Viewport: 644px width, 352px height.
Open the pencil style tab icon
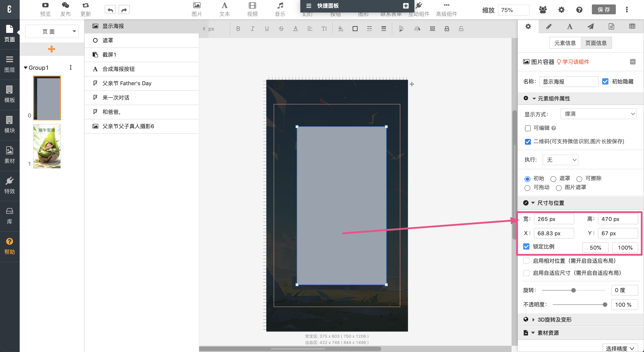click(549, 26)
